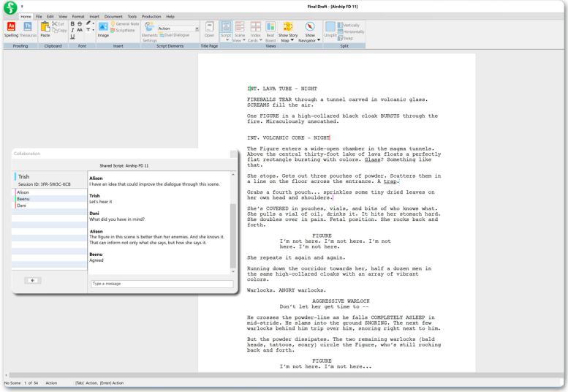Select Beenu in collaborator list
Viewport: 568px width, 392px height.
pyautogui.click(x=50, y=199)
